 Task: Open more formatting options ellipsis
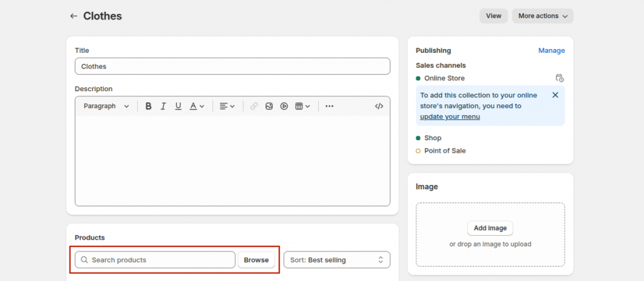(x=330, y=106)
